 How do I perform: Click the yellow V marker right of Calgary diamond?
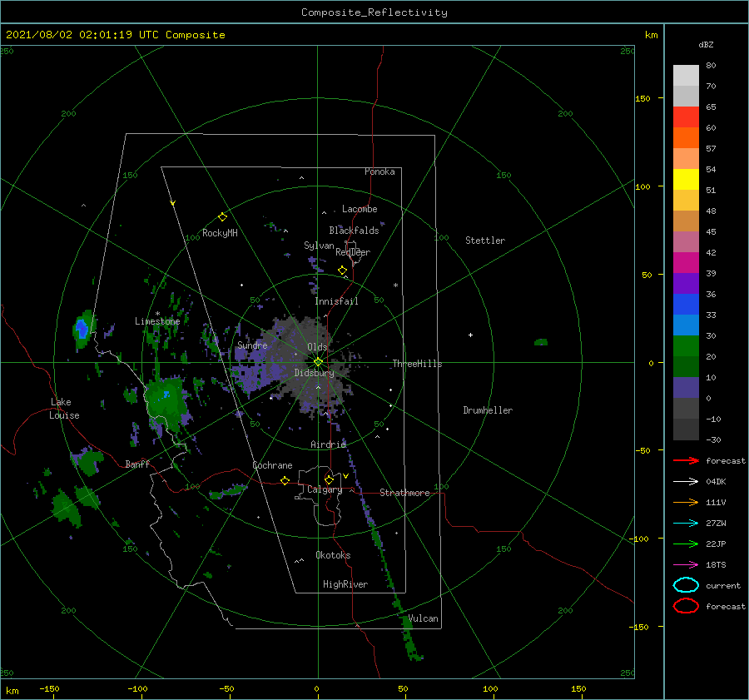click(x=345, y=476)
